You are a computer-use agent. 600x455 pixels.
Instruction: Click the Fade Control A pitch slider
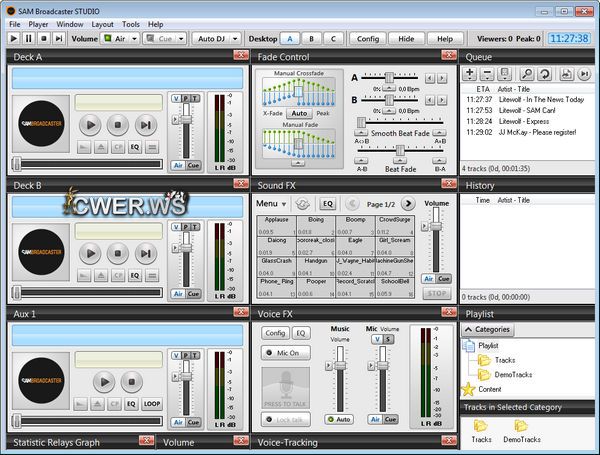coord(390,77)
